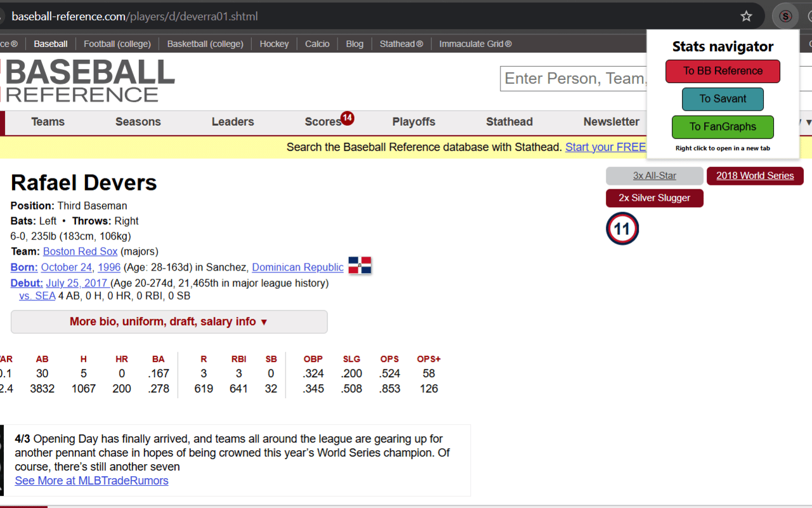Click the Dominican Republic flag icon
Viewport: 812px width, 508px height.
click(x=360, y=265)
